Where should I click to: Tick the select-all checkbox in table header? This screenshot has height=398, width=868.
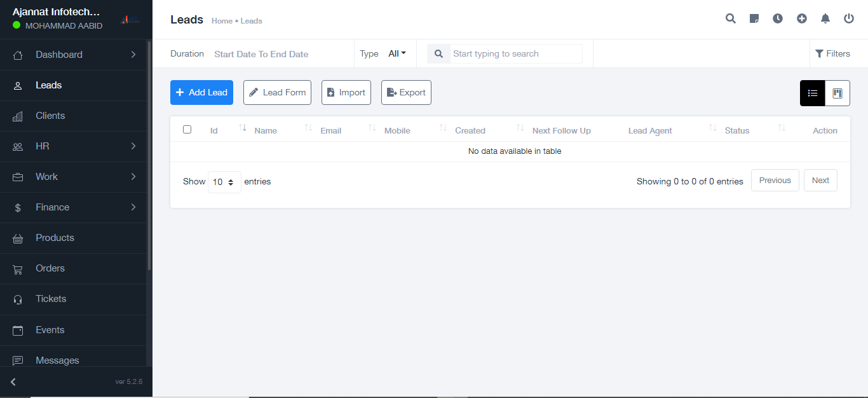(187, 130)
